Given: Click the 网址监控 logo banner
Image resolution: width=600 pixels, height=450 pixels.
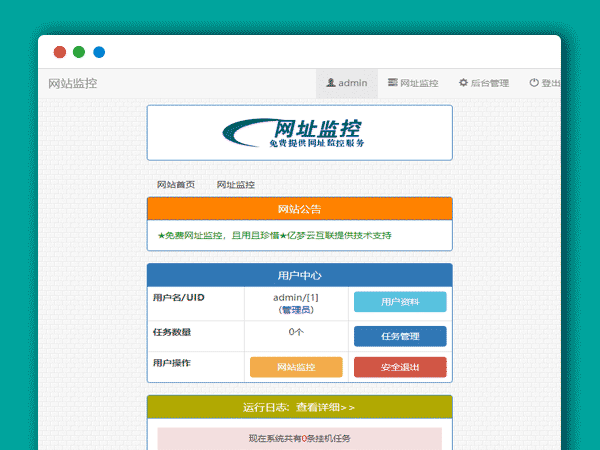Looking at the screenshot, I should pos(299,133).
